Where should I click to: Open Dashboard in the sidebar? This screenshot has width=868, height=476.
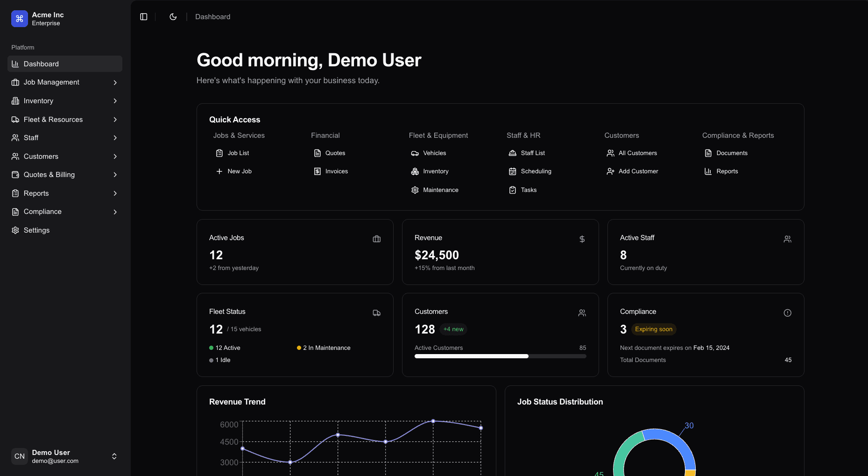[65, 64]
